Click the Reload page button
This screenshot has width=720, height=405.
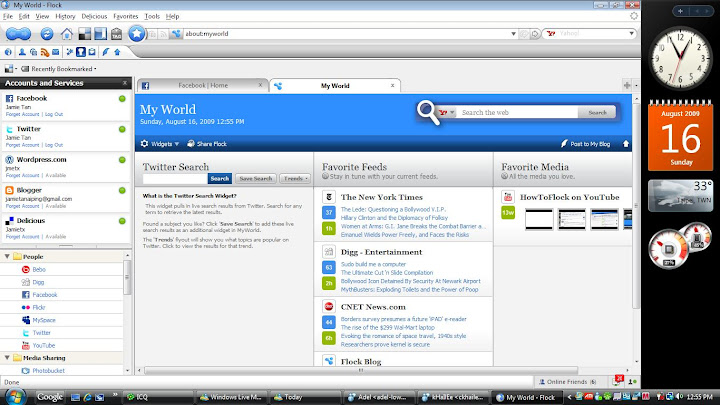[x=46, y=34]
